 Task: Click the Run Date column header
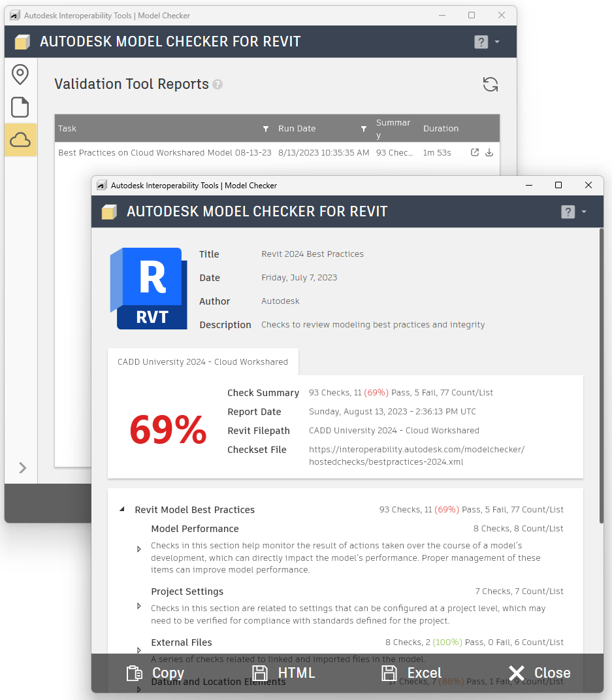[x=297, y=129]
